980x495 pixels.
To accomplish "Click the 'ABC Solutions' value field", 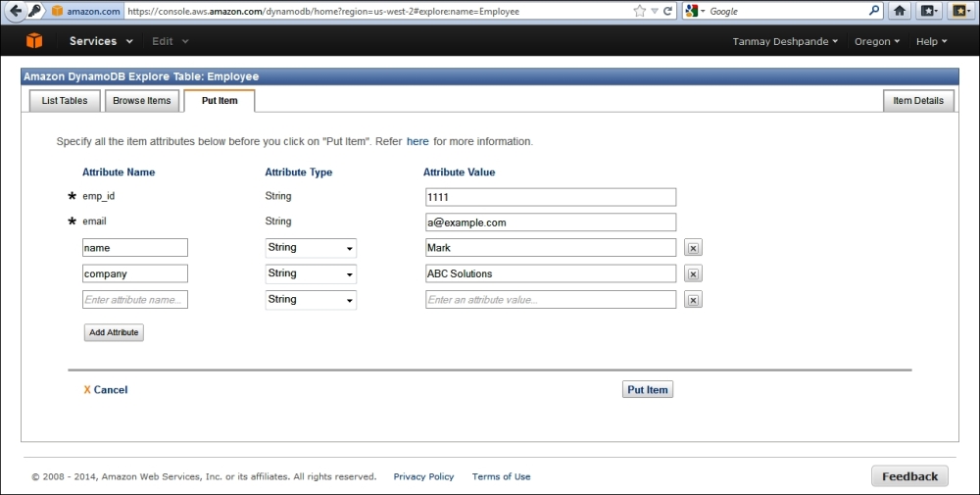I will (x=551, y=273).
